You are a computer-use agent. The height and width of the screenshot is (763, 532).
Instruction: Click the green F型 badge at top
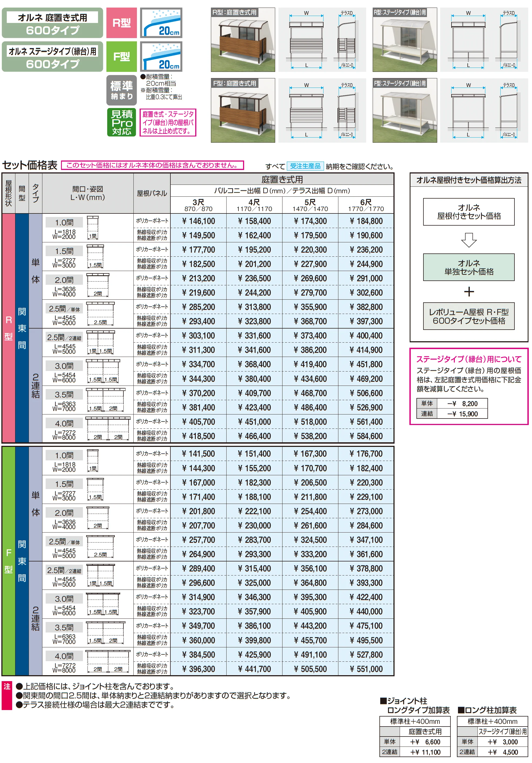(x=122, y=56)
